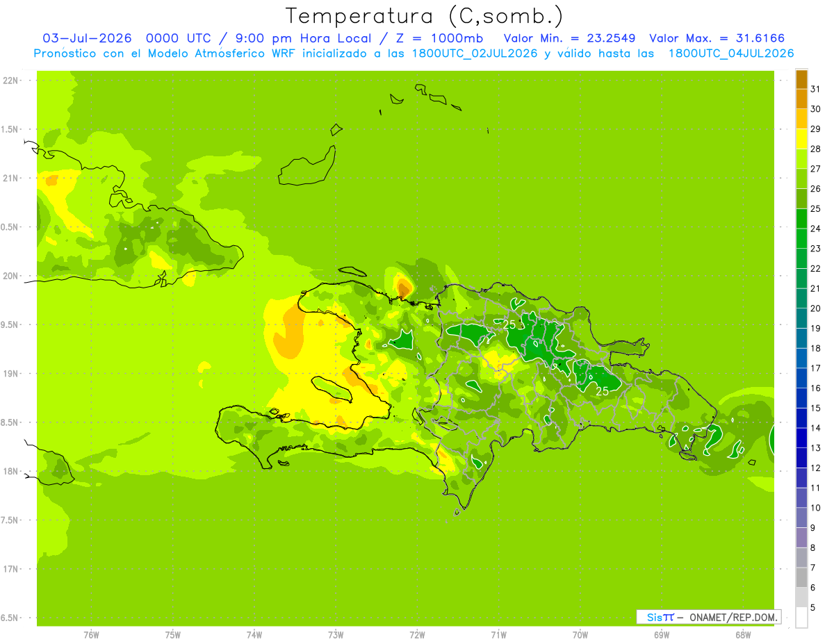Click the '0000 UTC' time text
This screenshot has height=644, width=834.
pos(179,38)
